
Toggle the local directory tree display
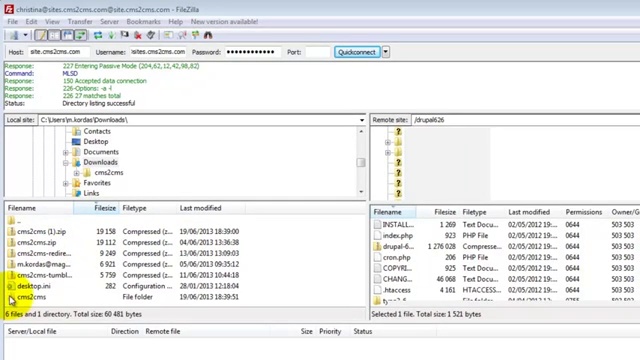pos(54,36)
